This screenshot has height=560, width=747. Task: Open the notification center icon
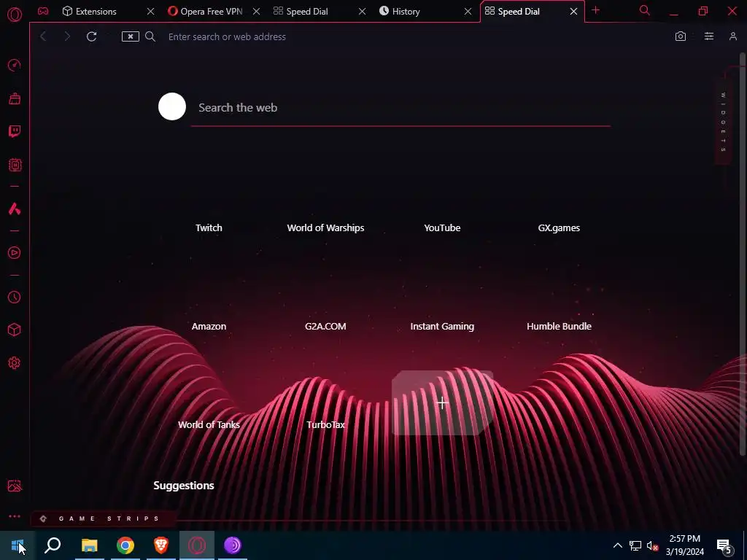pyautogui.click(x=725, y=546)
